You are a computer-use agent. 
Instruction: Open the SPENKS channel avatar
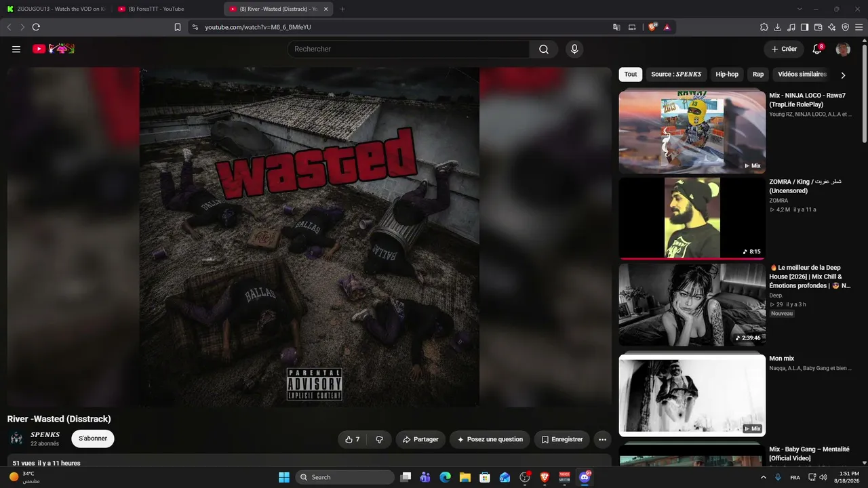16,439
